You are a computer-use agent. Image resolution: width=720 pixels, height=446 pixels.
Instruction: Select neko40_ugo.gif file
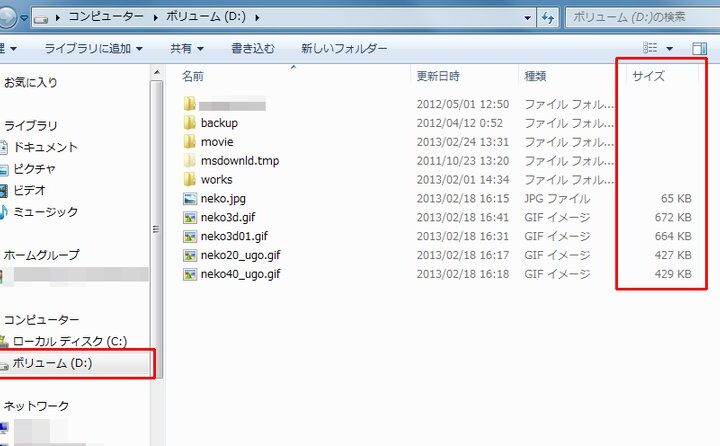coord(240,274)
